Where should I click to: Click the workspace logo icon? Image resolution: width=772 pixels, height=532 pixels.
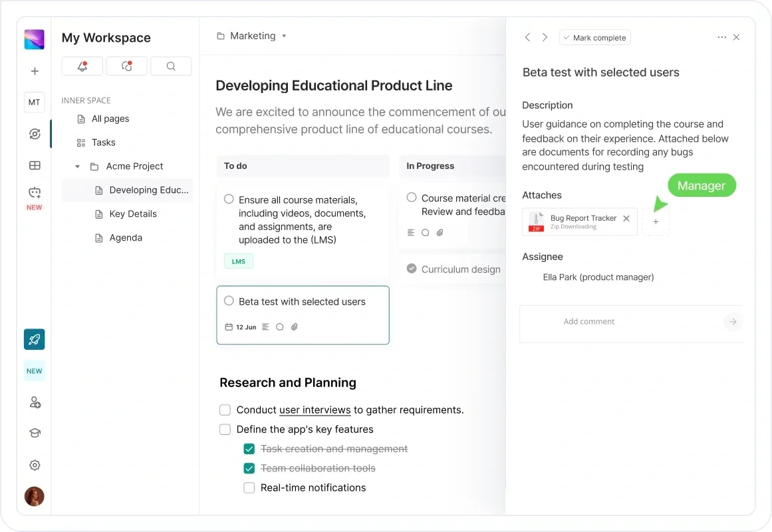34,39
